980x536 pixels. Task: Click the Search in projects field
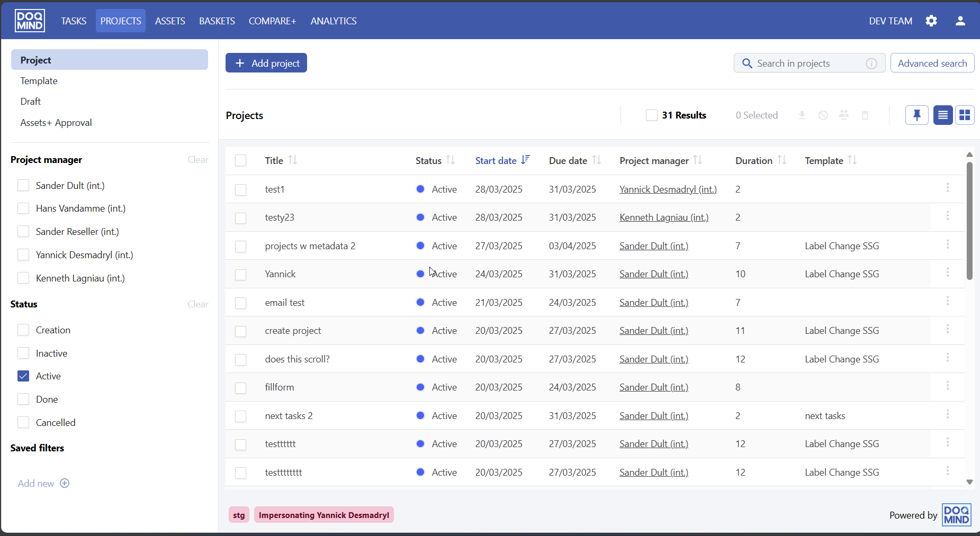click(805, 63)
